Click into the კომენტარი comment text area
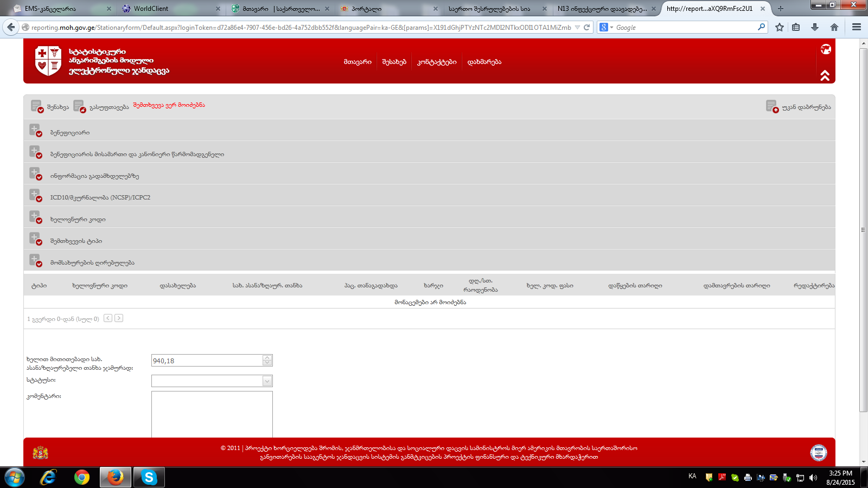 (x=212, y=413)
